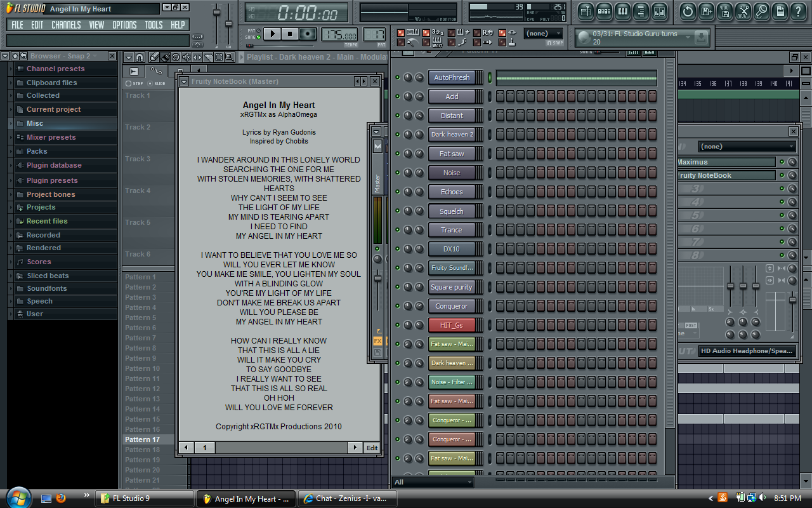Open the Playlist options menu arrow
Screen dimensions: 812x508
[x=128, y=57]
